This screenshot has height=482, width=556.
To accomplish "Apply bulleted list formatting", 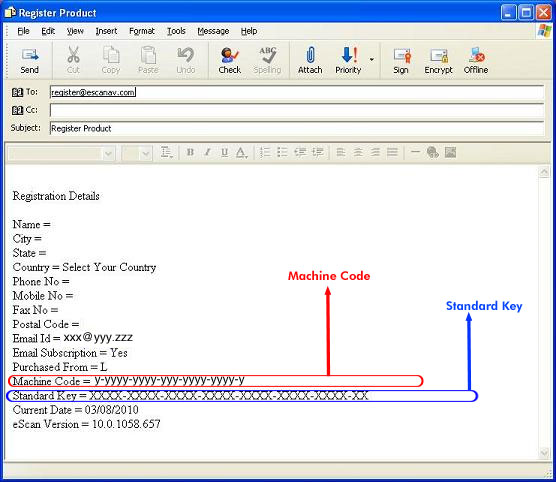I will [282, 153].
